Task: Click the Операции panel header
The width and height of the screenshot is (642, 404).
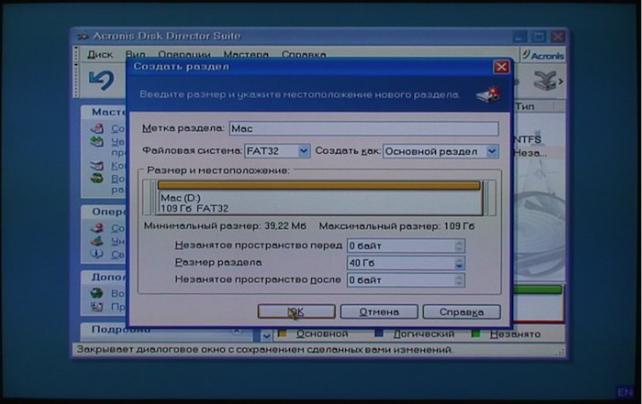Action: pyautogui.click(x=104, y=212)
